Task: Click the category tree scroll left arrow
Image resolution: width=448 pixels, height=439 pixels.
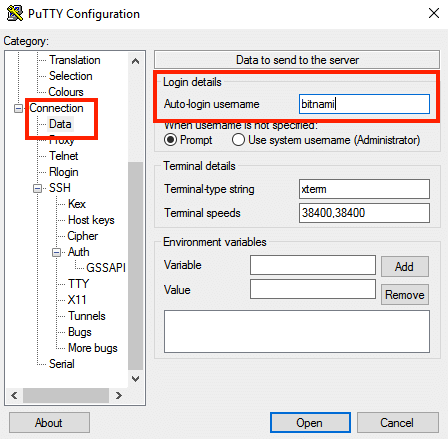Action: (14, 395)
